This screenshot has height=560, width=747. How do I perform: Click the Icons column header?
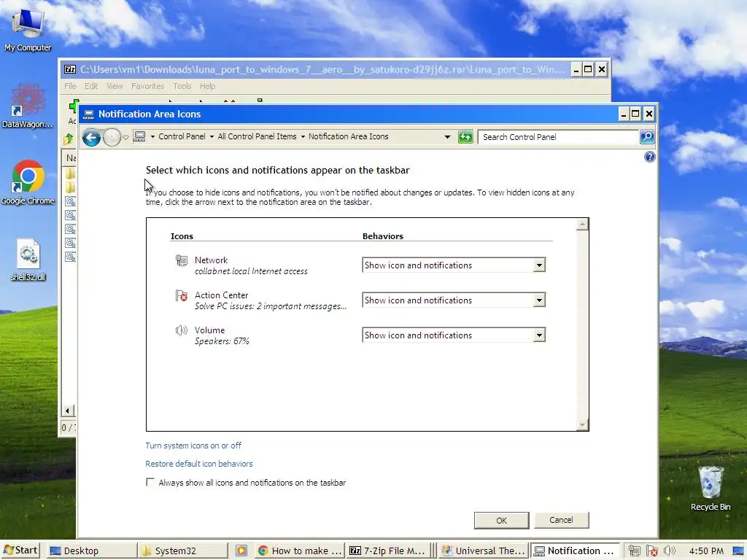(x=182, y=236)
